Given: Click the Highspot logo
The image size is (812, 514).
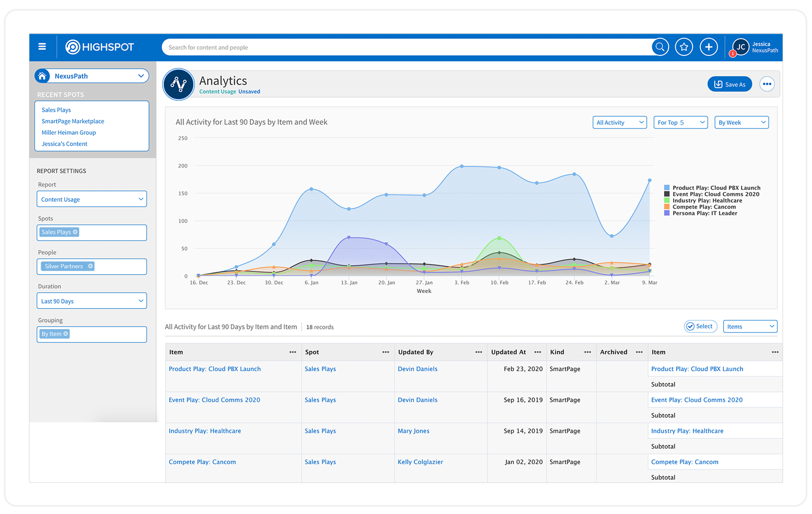Looking at the screenshot, I should click(99, 47).
